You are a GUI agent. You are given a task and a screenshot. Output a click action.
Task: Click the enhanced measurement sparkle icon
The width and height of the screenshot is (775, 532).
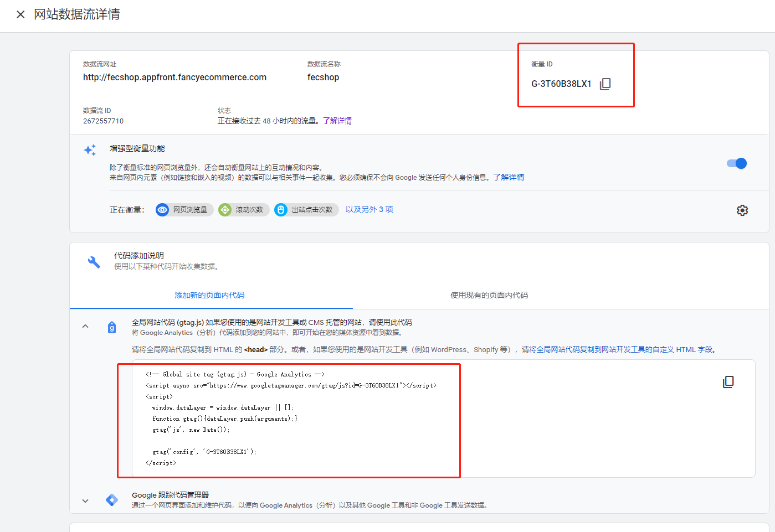(90, 150)
